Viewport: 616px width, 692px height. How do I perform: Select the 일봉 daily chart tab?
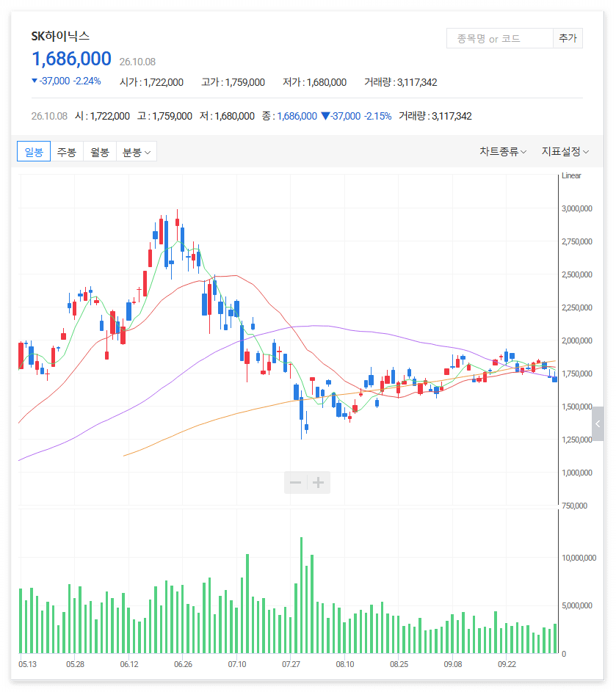[34, 151]
